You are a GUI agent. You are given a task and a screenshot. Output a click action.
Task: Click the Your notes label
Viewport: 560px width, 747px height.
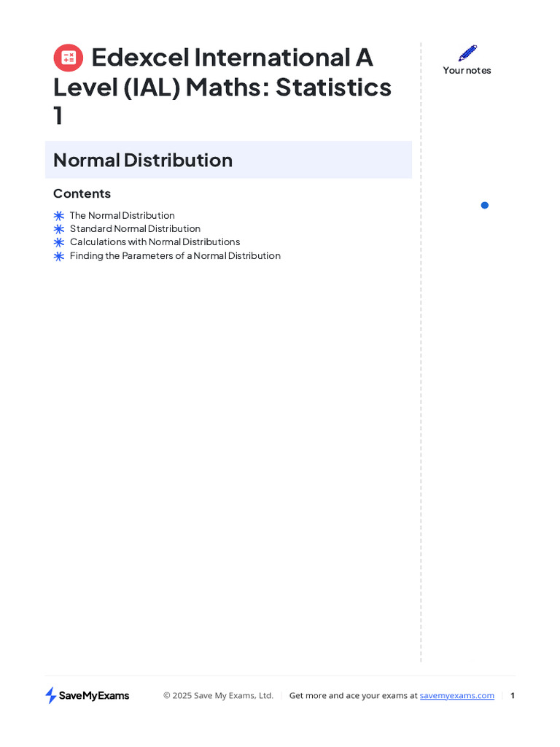(467, 71)
